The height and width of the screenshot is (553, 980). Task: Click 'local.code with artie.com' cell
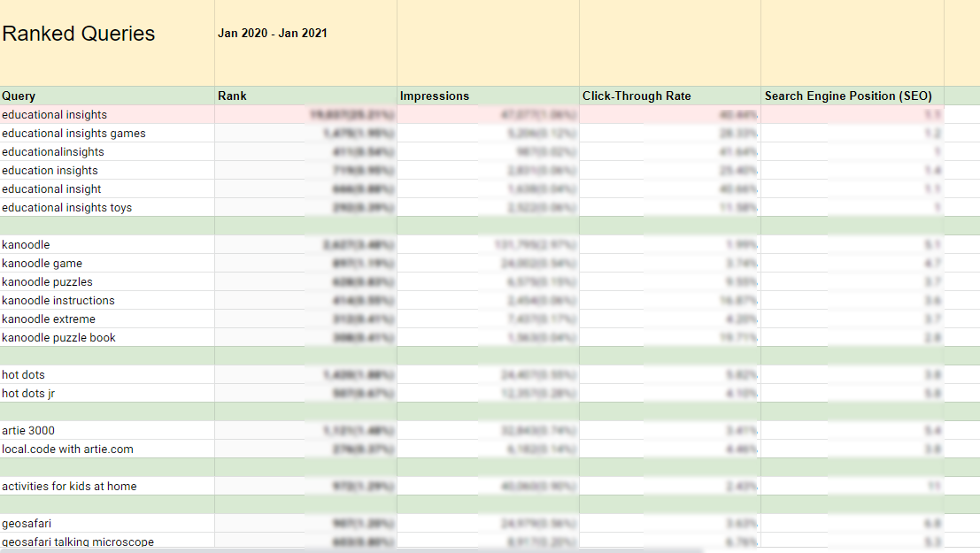pos(107,449)
